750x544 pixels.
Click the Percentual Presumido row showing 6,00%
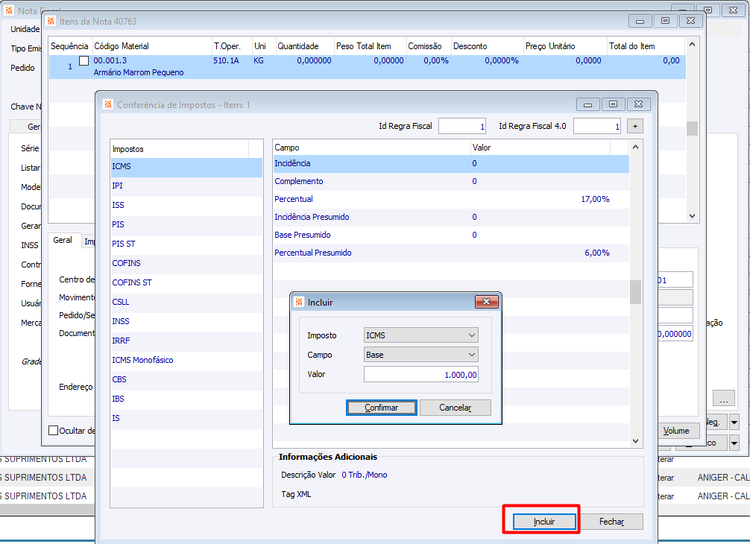tap(451, 253)
